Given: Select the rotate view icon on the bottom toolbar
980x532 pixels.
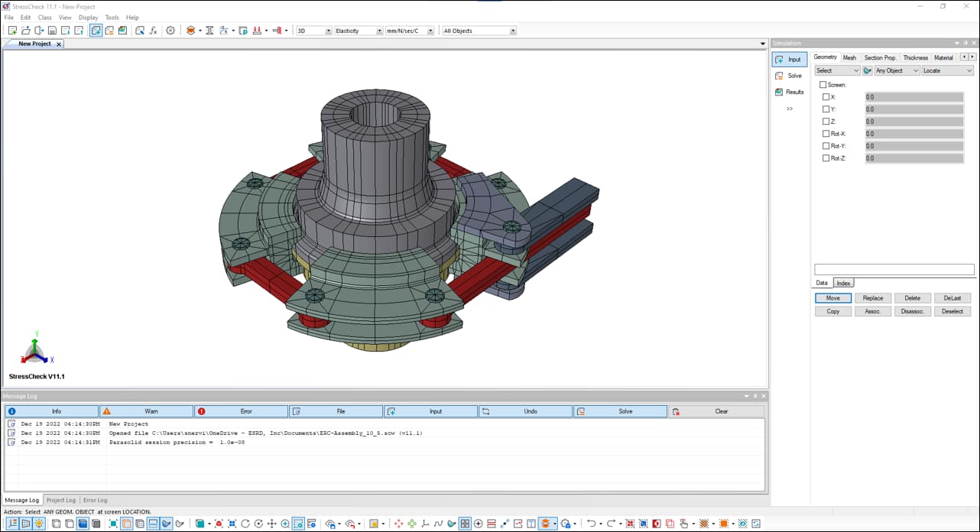Looking at the screenshot, I should [245, 524].
